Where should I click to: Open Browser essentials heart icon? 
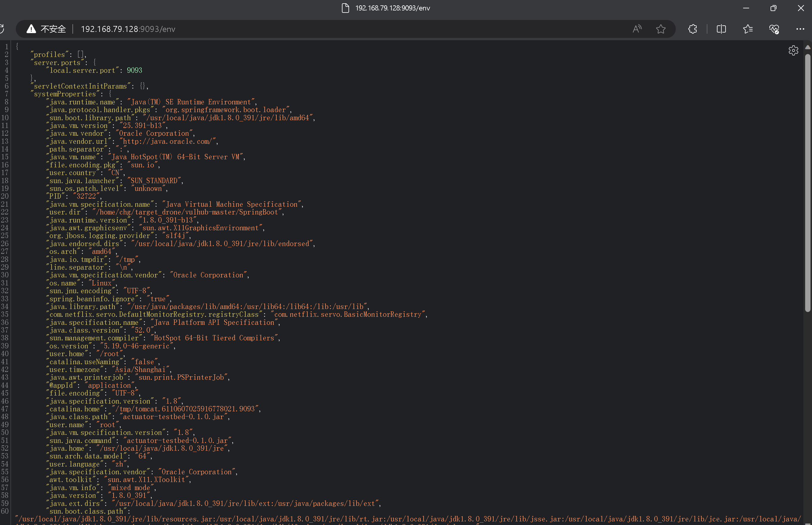[774, 29]
